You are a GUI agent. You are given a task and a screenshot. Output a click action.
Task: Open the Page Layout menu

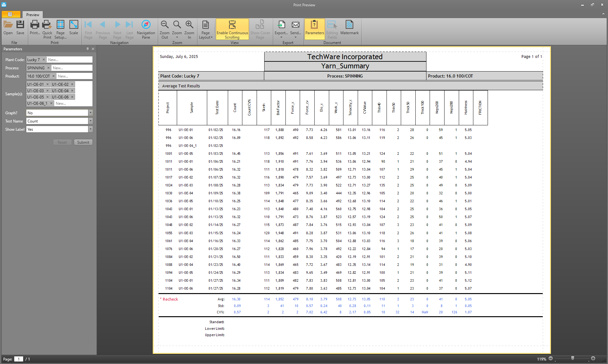(x=206, y=29)
